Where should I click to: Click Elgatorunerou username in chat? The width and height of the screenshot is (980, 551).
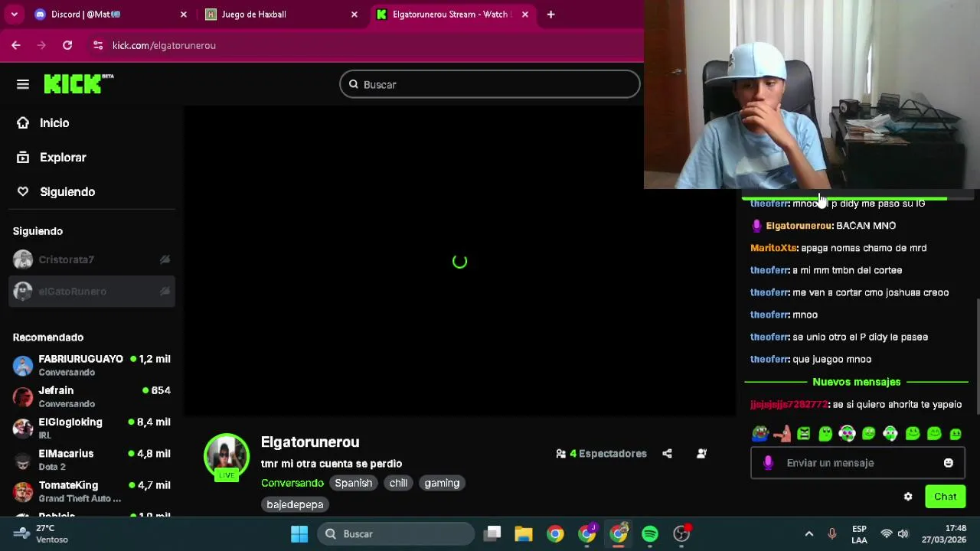[799, 226]
